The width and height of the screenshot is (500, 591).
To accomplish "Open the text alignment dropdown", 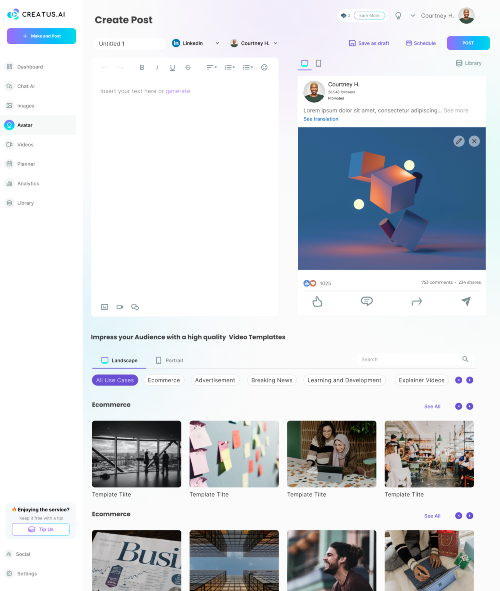I will 211,67.
